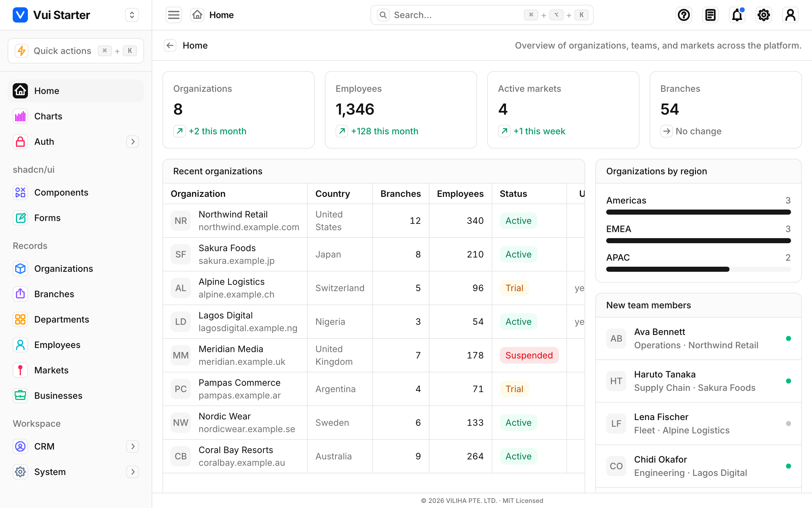Open Quick actions command box
The image size is (812, 508).
[76, 51]
